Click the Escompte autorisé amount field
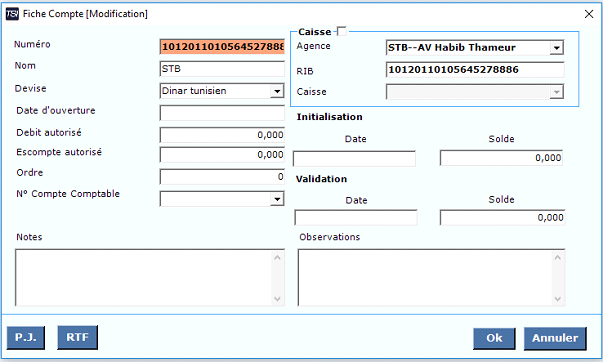Image resolution: width=605 pixels, height=363 pixels. (x=222, y=155)
